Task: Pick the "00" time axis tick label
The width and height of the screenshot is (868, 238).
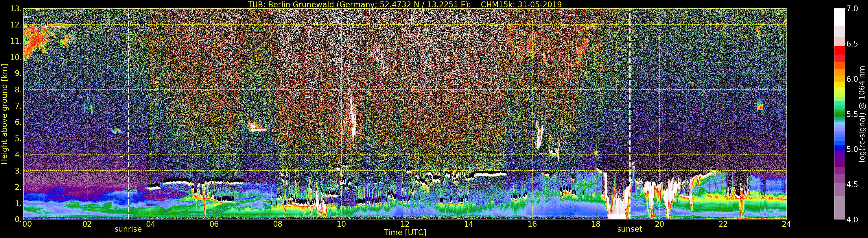Action: pos(27,224)
